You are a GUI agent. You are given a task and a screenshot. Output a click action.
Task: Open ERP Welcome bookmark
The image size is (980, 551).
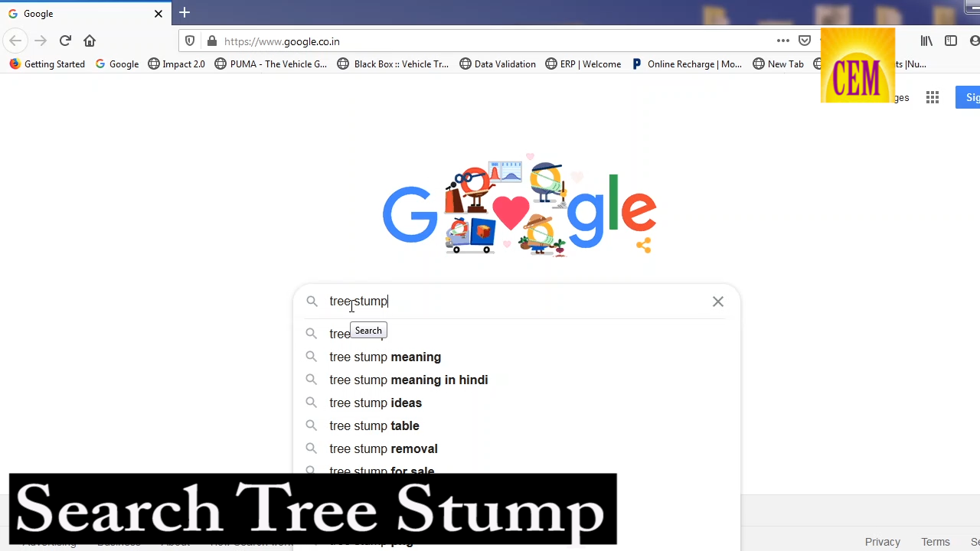coord(583,64)
